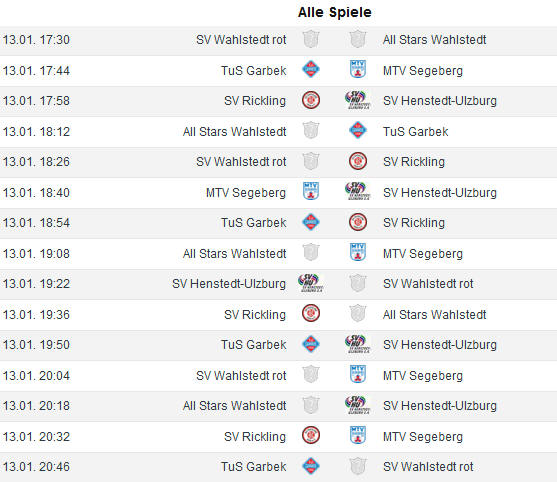Viewport: 557px width, 482px height.
Task: Click TuS Garbek logo in 17:44 match
Action: point(311,69)
